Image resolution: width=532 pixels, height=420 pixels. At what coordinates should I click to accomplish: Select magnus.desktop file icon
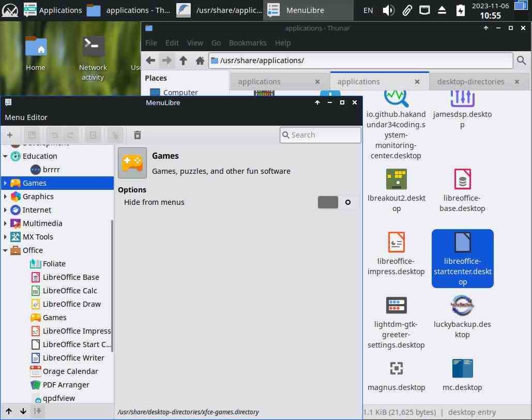(396, 368)
